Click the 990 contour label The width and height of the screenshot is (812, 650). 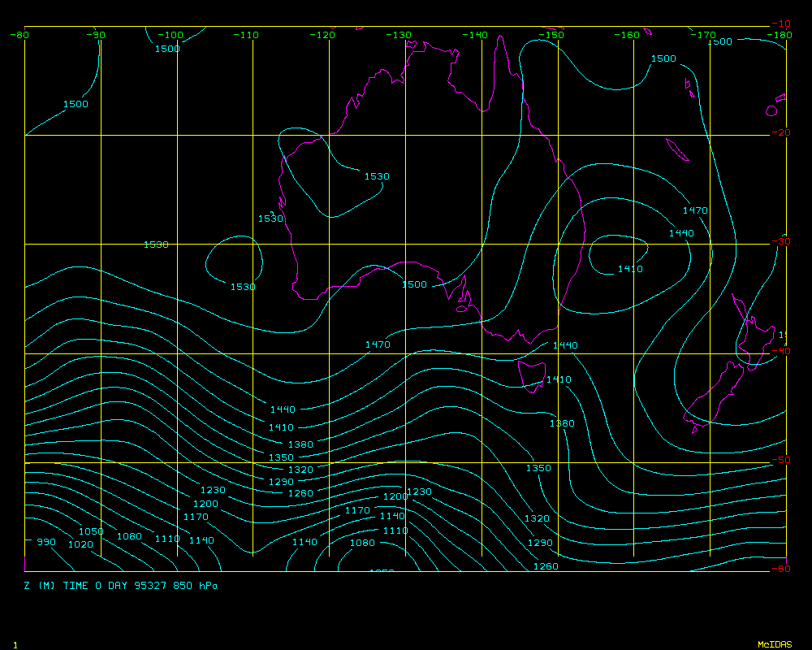click(46, 542)
